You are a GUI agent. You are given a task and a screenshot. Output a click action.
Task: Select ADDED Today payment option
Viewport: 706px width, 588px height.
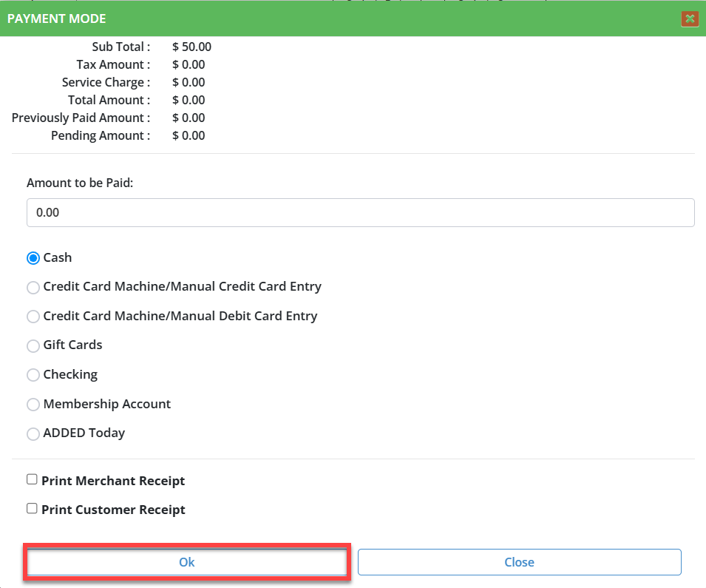(33, 434)
